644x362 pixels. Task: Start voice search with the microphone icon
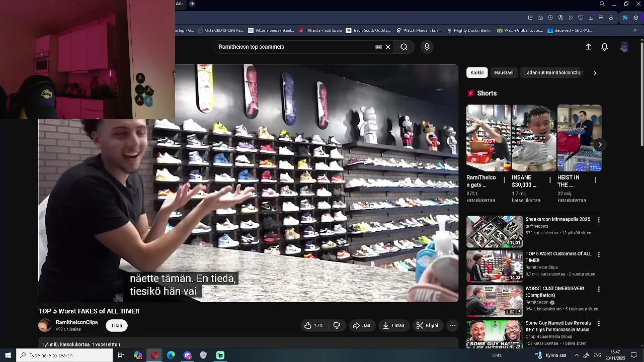click(x=427, y=47)
